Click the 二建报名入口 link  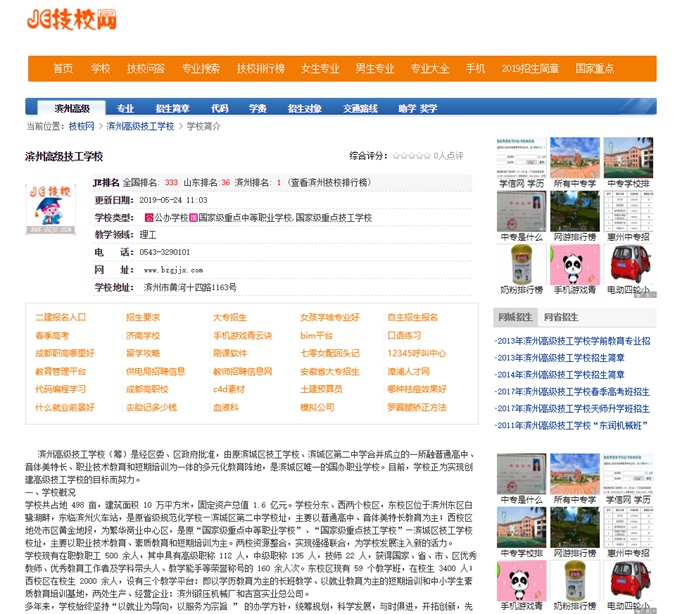tap(61, 317)
